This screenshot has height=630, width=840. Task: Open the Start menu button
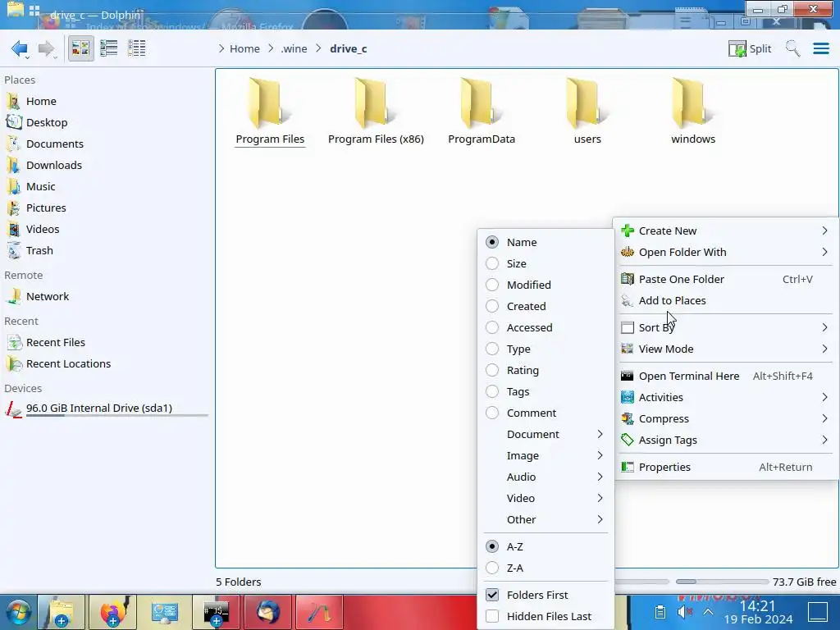coord(18,613)
